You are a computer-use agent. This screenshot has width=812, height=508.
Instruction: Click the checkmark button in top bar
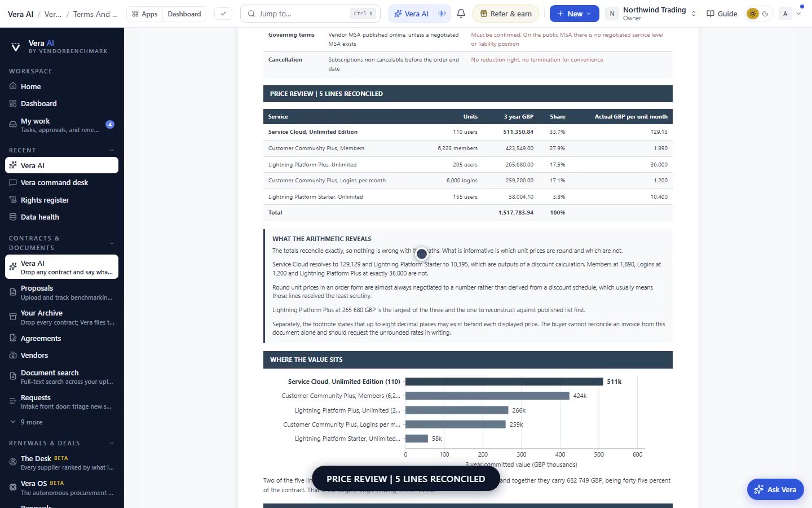(223, 14)
